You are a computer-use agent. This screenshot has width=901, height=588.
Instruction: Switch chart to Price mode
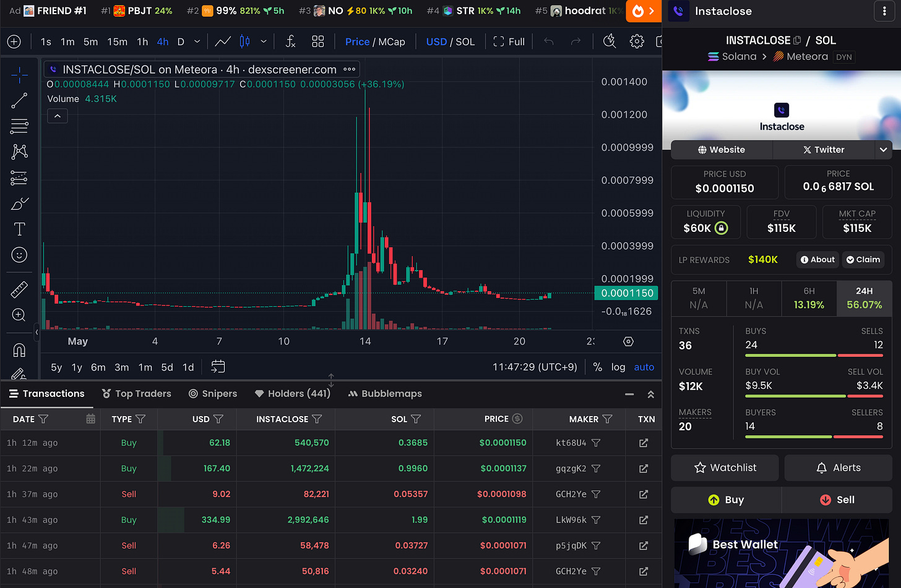357,41
